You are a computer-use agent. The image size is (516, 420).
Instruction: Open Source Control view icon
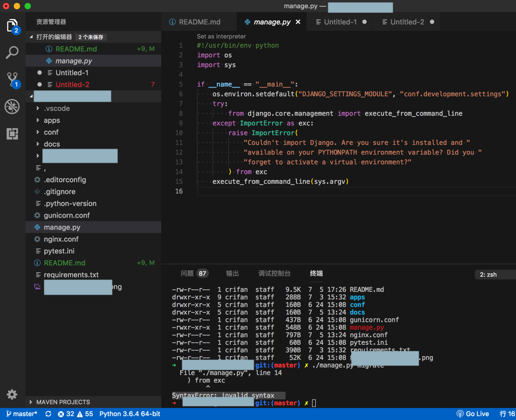coord(12,79)
